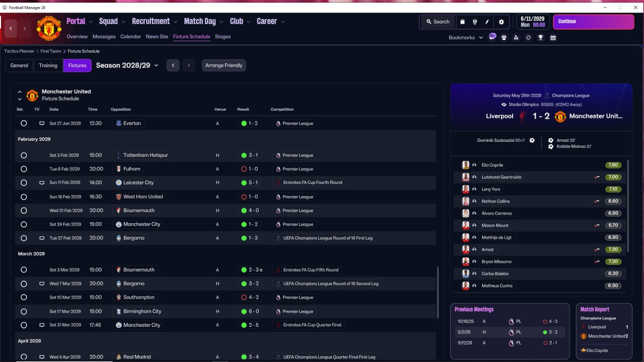This screenshot has width=644, height=362.
Task: Click the Manchester United club crest in header
Action: pyautogui.click(x=49, y=29)
